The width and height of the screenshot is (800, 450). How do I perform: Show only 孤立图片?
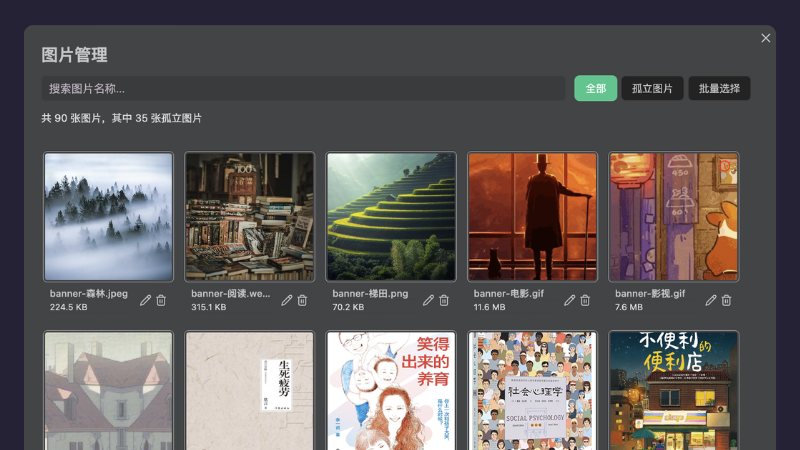[x=652, y=88]
